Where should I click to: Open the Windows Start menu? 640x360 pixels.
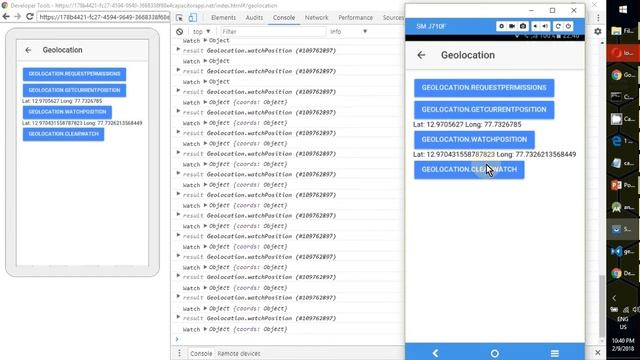pyautogui.click(x=623, y=10)
